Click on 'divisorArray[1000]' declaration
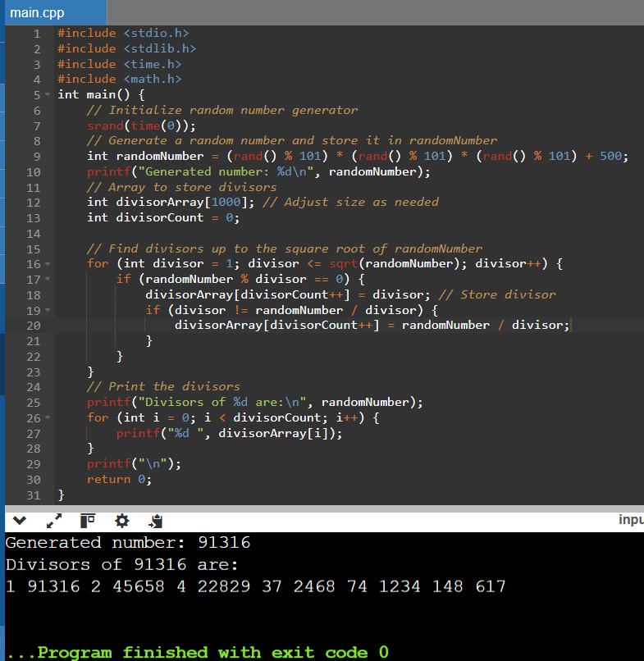The height and width of the screenshot is (661, 644). point(182,202)
